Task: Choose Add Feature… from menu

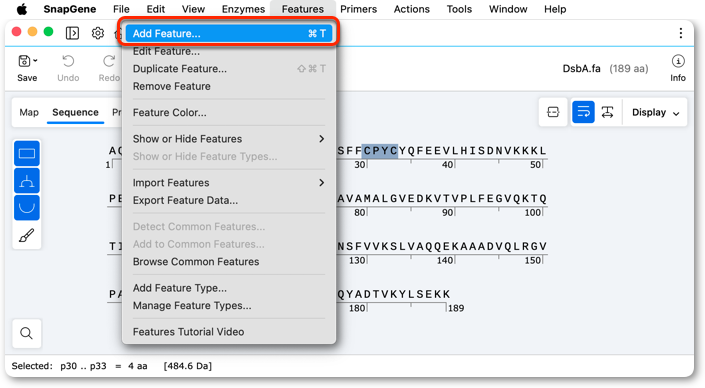Action: [228, 33]
